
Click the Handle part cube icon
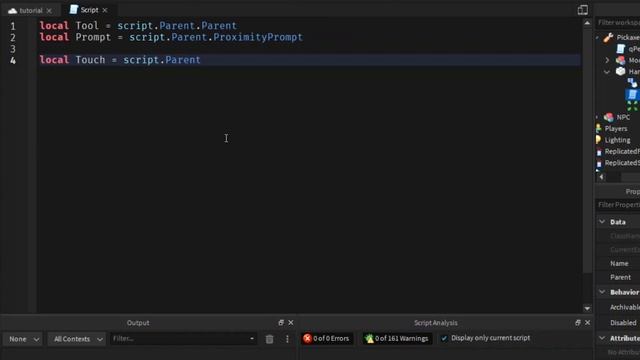[620, 71]
